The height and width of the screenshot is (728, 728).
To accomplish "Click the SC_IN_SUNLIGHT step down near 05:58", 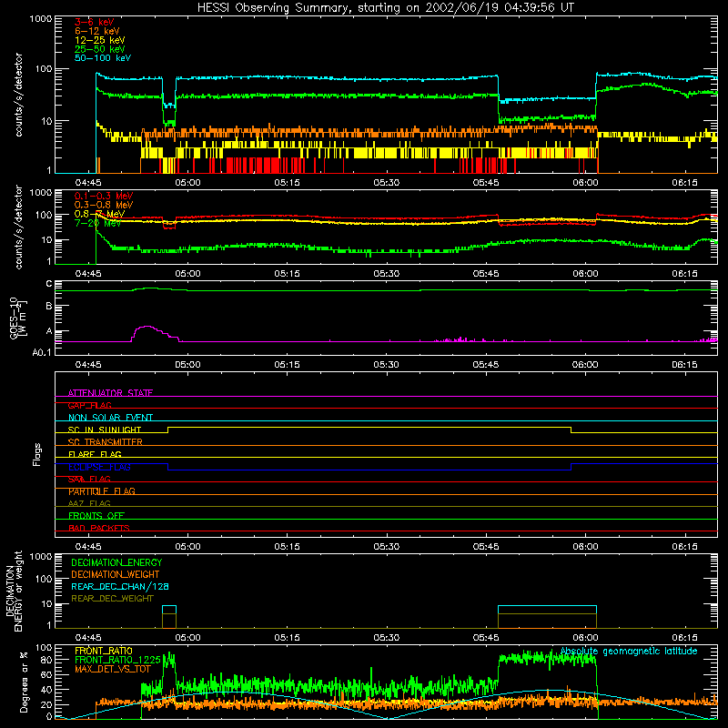I will [571, 430].
